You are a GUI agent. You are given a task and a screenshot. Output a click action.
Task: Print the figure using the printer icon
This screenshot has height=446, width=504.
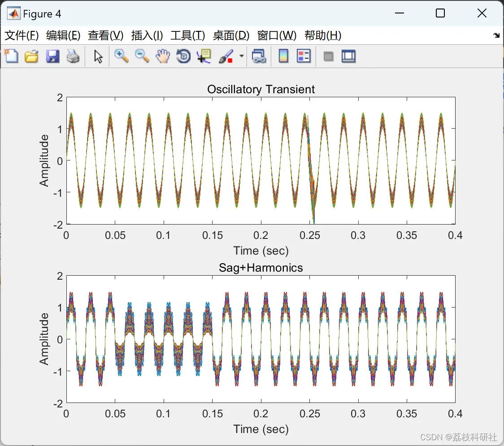click(x=73, y=56)
